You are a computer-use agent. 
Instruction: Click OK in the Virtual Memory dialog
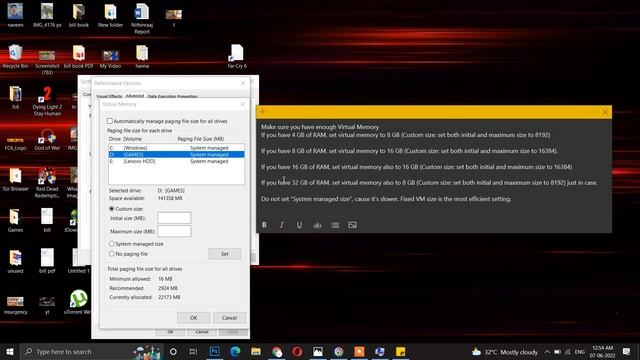coord(193,318)
